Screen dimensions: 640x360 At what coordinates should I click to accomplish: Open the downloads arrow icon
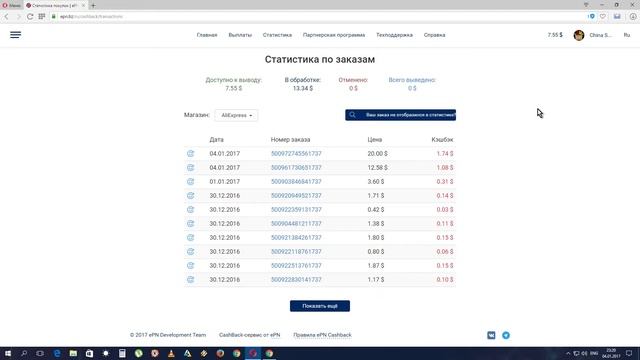click(633, 17)
